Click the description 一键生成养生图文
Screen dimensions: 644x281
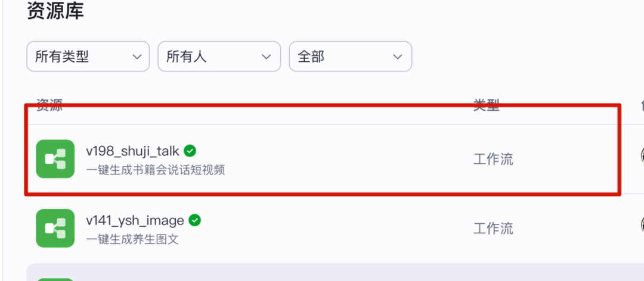(x=132, y=239)
